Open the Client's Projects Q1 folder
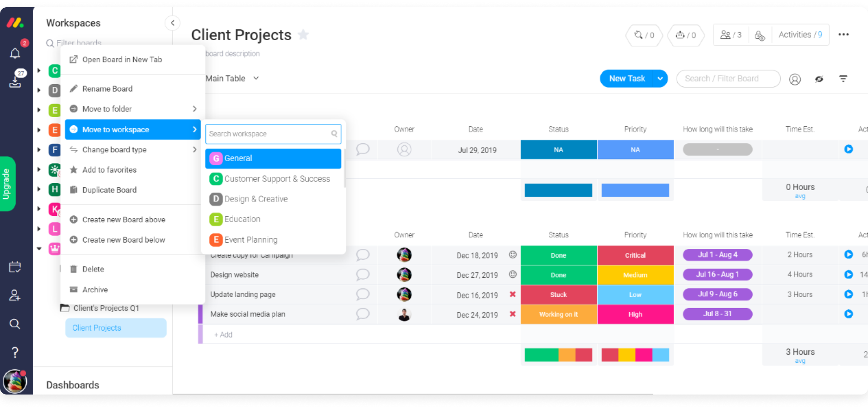The image size is (868, 409). (x=100, y=308)
